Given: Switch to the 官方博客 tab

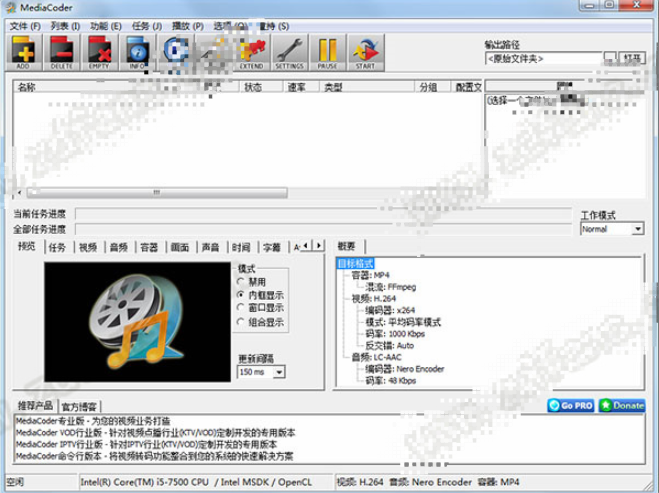Looking at the screenshot, I should pos(79,407).
